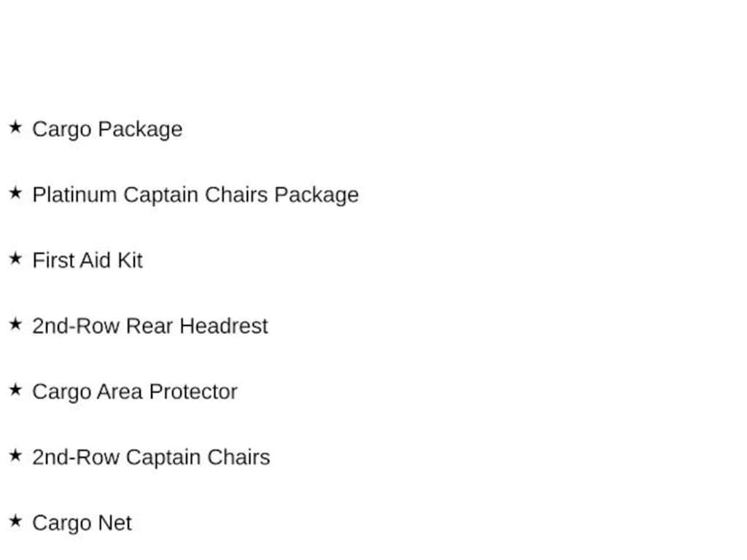Click the word Net in Cargo Net

click(115, 524)
